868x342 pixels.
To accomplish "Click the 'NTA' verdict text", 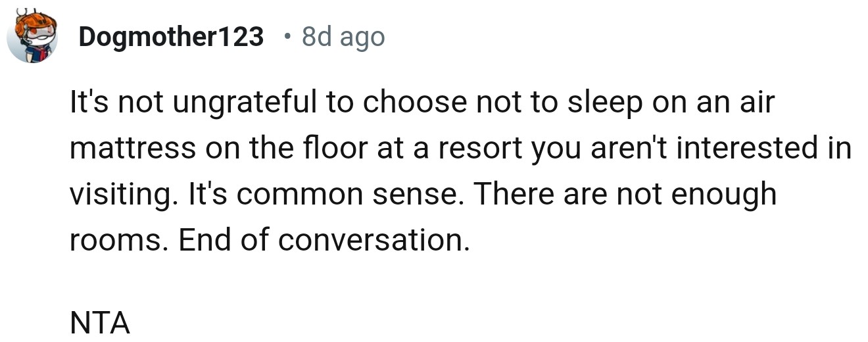I will [x=100, y=324].
